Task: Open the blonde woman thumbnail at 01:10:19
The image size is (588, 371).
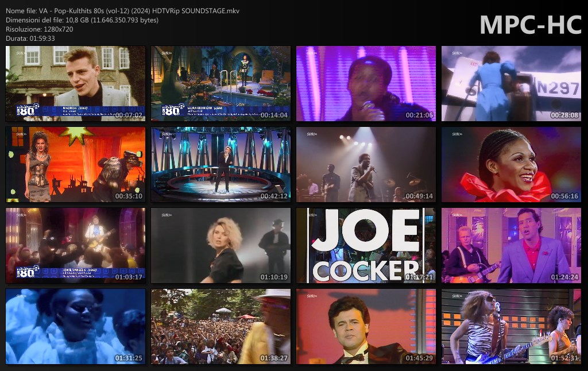Action: (220, 245)
